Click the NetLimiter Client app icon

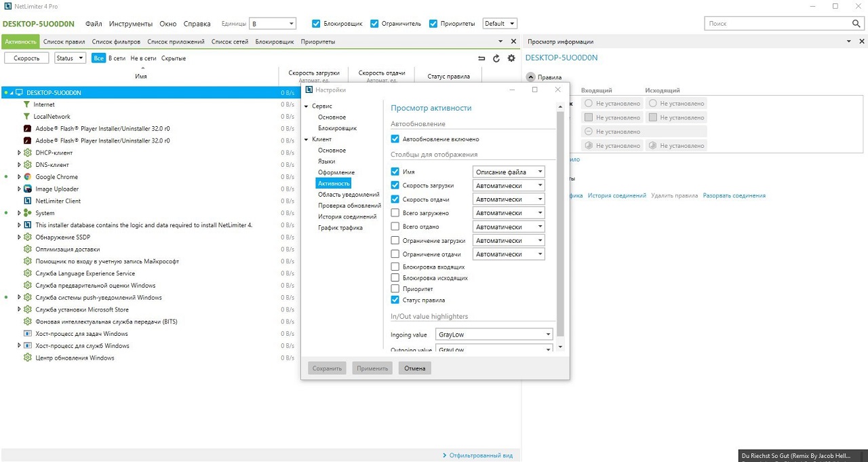pos(28,201)
